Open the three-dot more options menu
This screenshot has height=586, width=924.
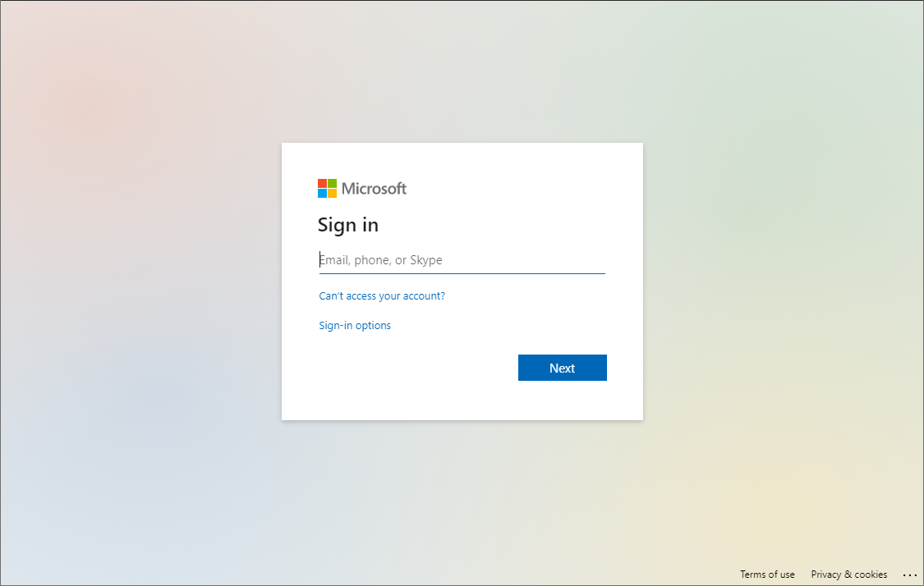click(x=909, y=575)
